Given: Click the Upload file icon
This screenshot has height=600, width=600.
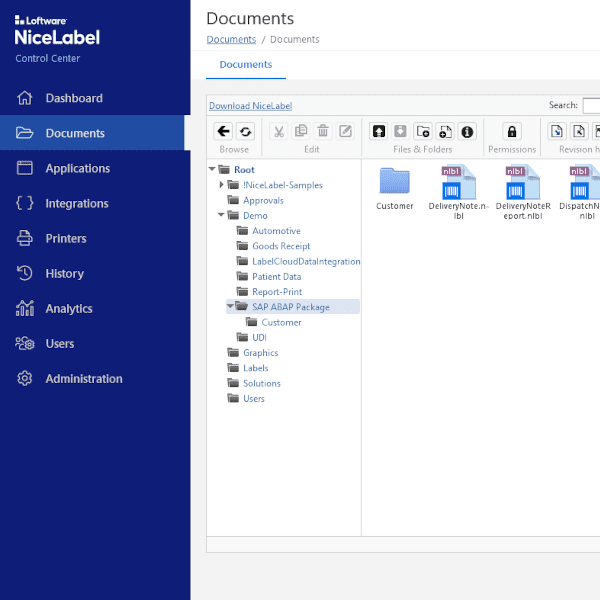Looking at the screenshot, I should [x=379, y=132].
